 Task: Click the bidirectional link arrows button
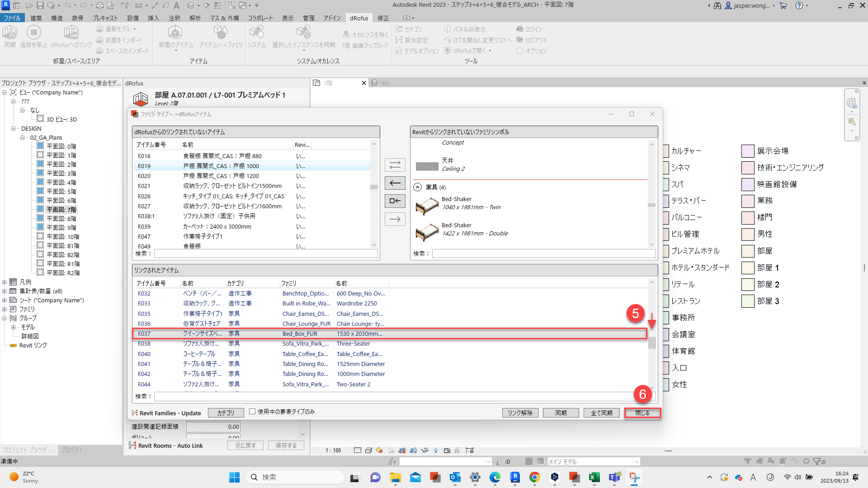[x=395, y=165]
